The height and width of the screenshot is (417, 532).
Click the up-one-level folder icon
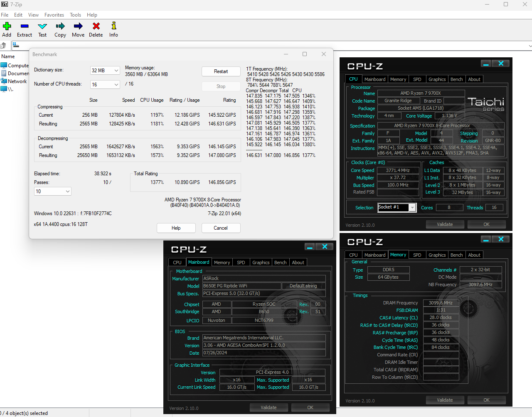pyautogui.click(x=3, y=45)
